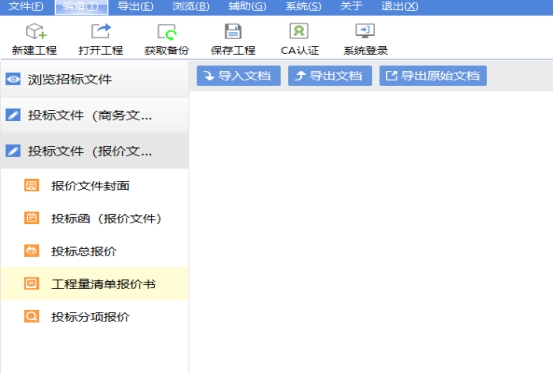Click the 导入文档 button
This screenshot has height=374, width=554.
pyautogui.click(x=239, y=76)
